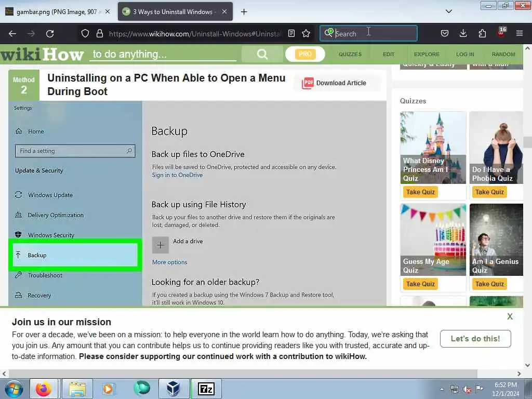Click the red extension icon with badge 16
The image size is (532, 399).
pyautogui.click(x=501, y=33)
